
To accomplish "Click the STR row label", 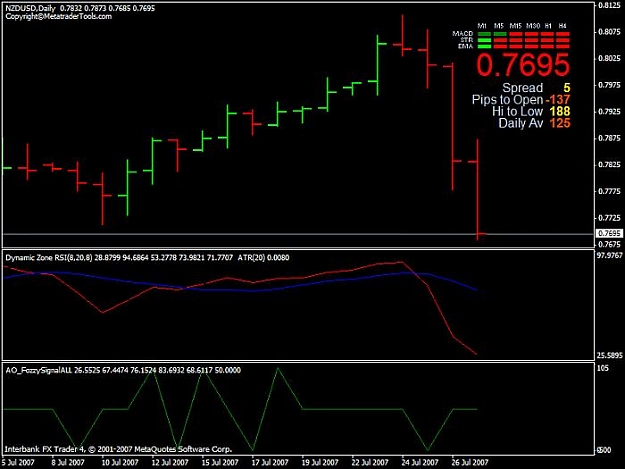I will tap(467, 40).
